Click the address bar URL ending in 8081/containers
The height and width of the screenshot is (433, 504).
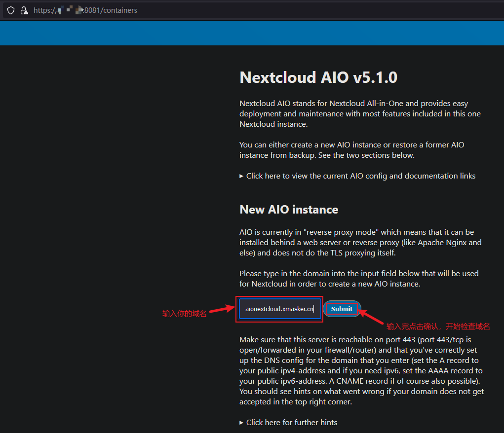pyautogui.click(x=85, y=10)
